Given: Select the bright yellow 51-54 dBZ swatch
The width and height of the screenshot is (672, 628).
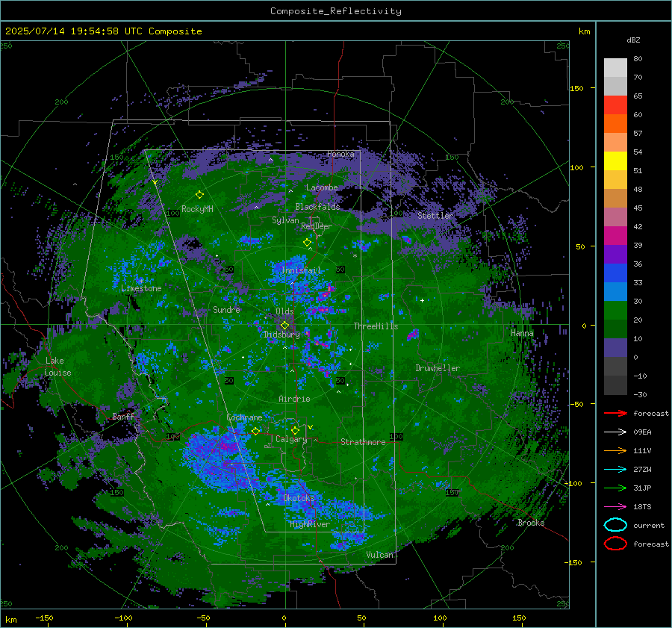Looking at the screenshot, I should (x=615, y=161).
